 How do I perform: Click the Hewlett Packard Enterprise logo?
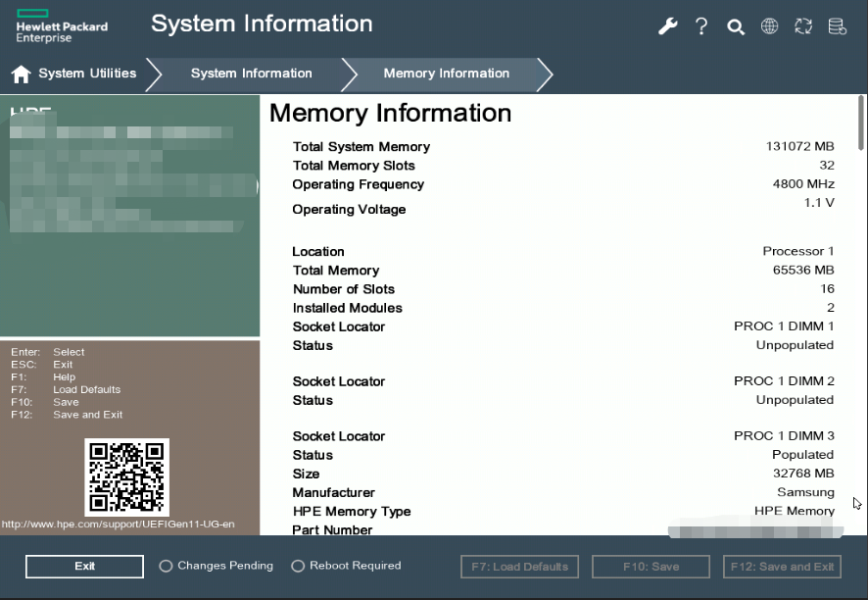62,26
